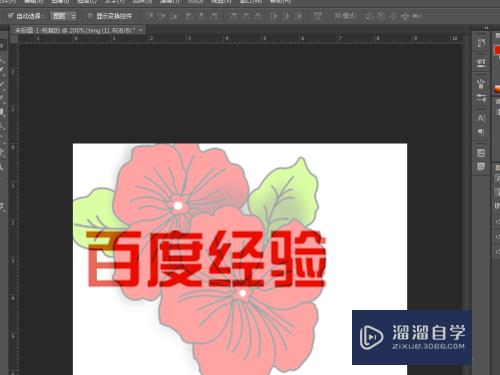This screenshot has height=375, width=500.
Task: Click the Distribute Bottom Edges icon
Action: pos(258,16)
